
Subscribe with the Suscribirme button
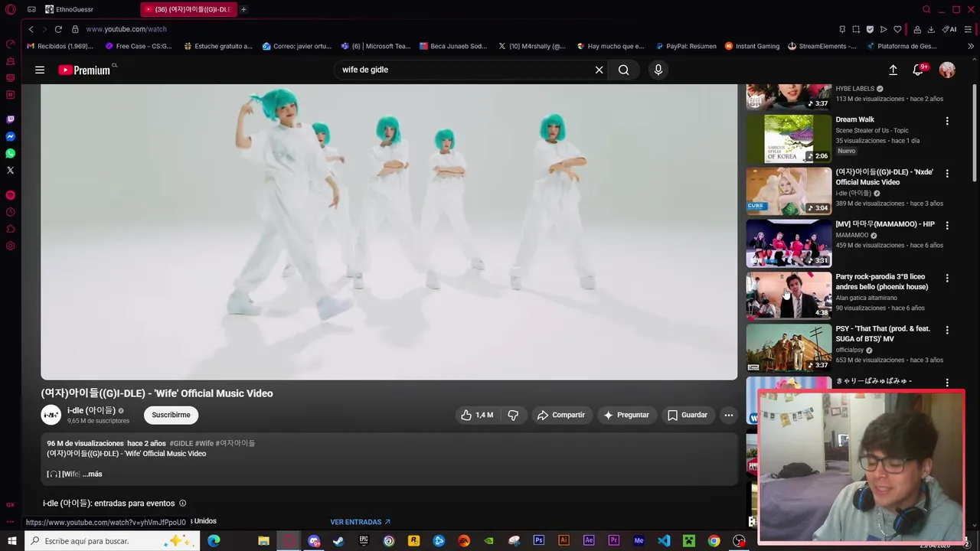[171, 415]
